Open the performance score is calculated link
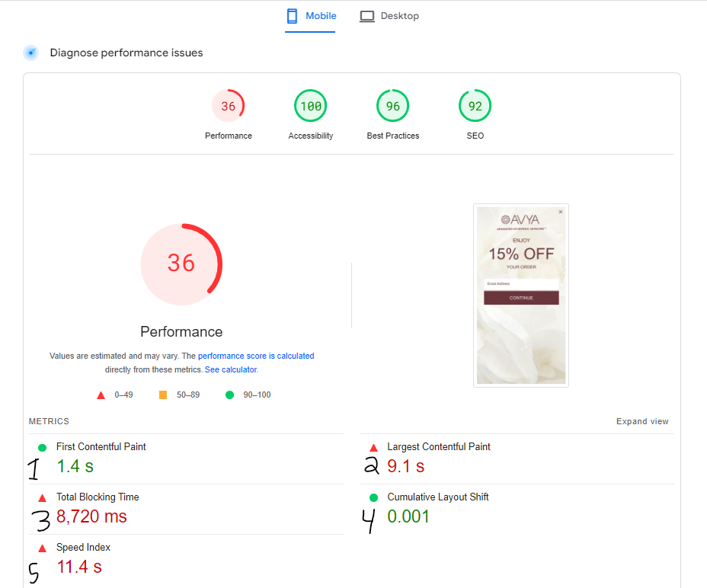Image resolution: width=707 pixels, height=588 pixels. (x=256, y=356)
